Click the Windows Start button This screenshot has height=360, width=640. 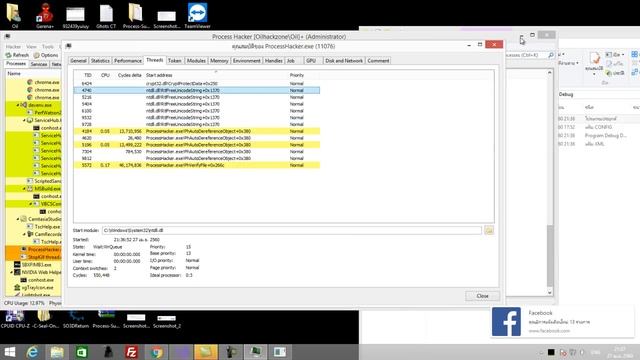9,352
